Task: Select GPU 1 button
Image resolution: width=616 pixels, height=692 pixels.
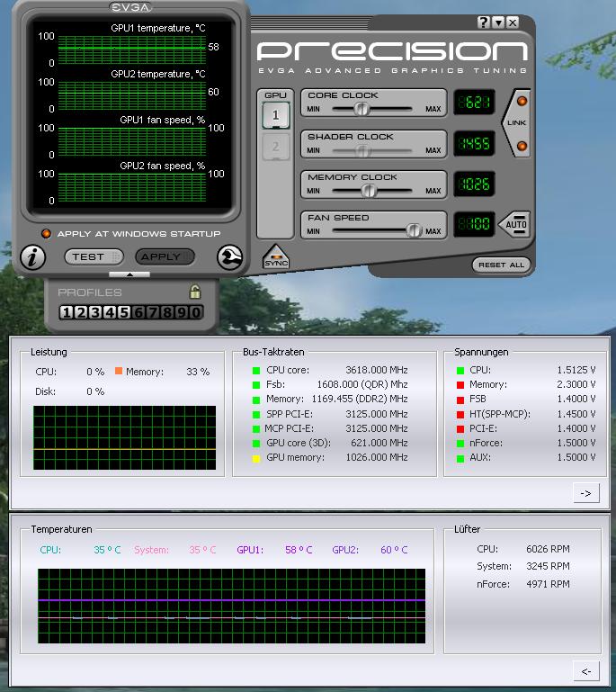Action: pyautogui.click(x=275, y=115)
